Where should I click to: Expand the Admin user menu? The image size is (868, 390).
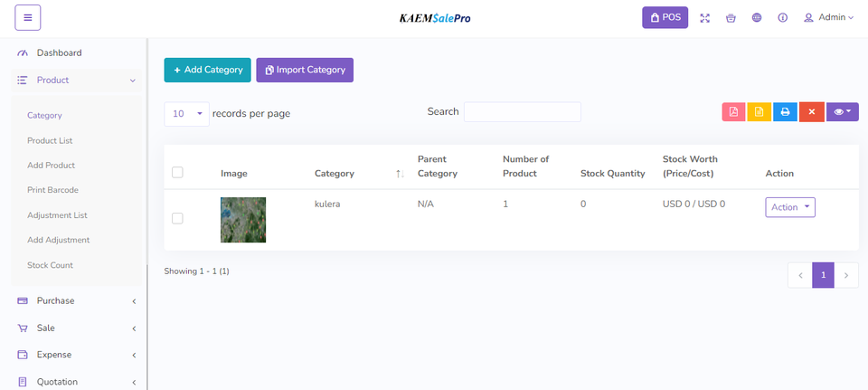pos(828,18)
